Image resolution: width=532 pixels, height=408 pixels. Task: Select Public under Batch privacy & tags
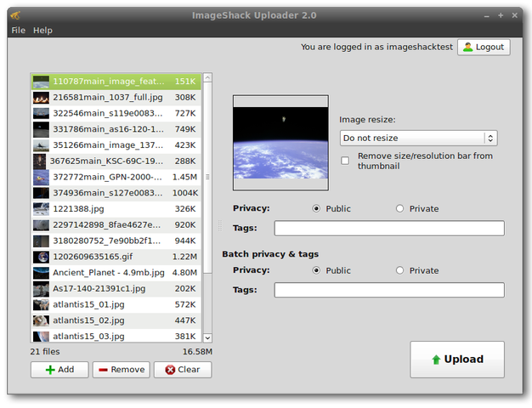pyautogui.click(x=316, y=270)
